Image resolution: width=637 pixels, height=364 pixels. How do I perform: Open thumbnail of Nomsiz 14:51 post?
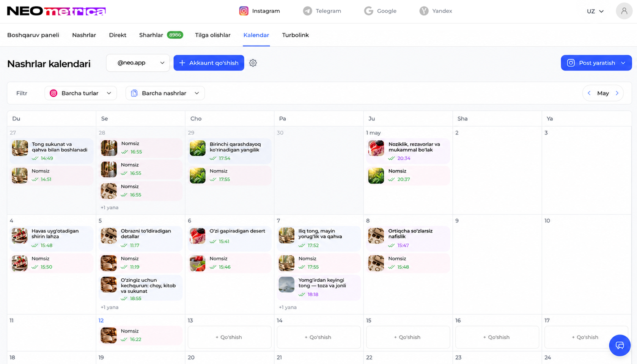(20, 176)
